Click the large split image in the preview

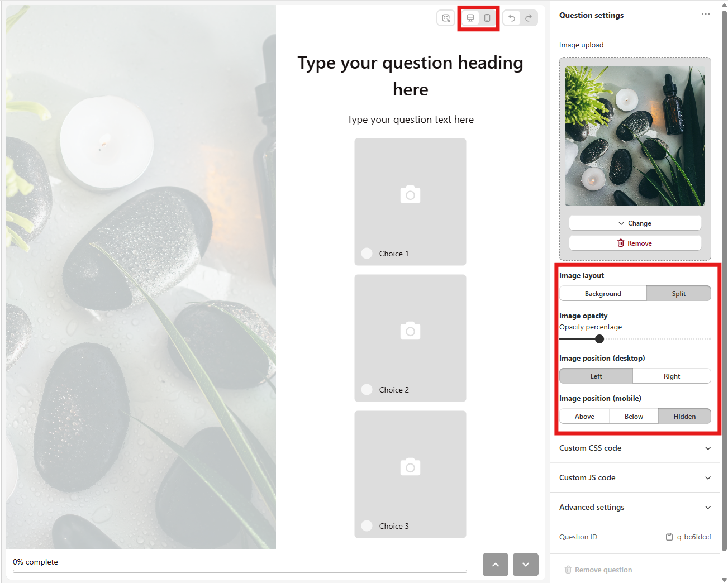pos(141,277)
